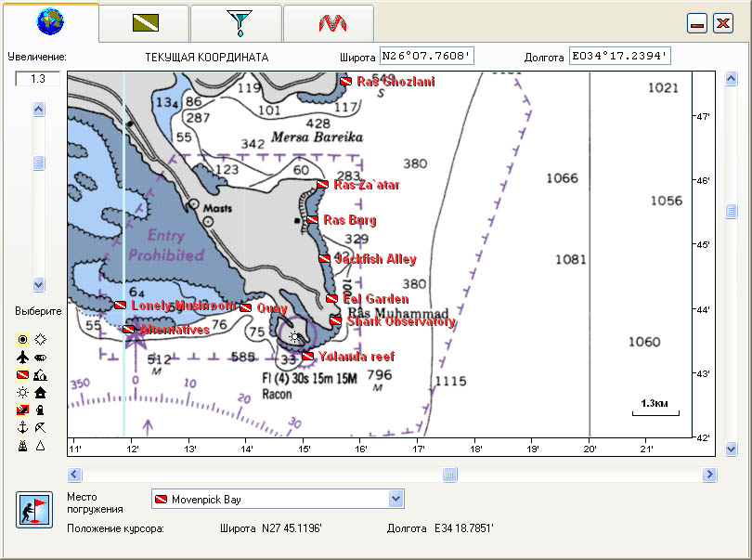Open the red M logo tab
The height and width of the screenshot is (560, 752).
click(332, 22)
